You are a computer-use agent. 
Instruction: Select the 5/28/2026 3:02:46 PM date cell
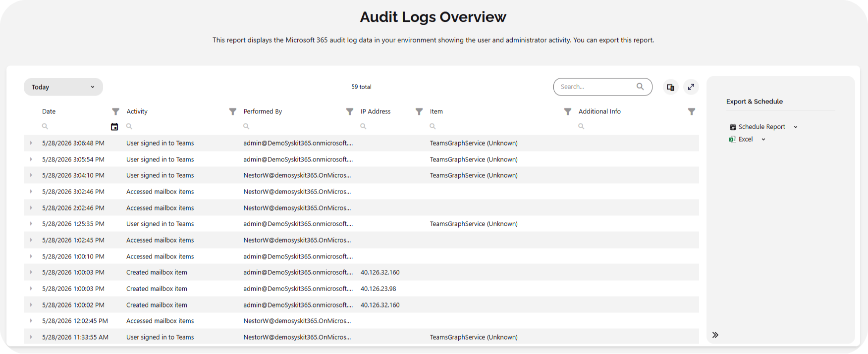point(73,192)
